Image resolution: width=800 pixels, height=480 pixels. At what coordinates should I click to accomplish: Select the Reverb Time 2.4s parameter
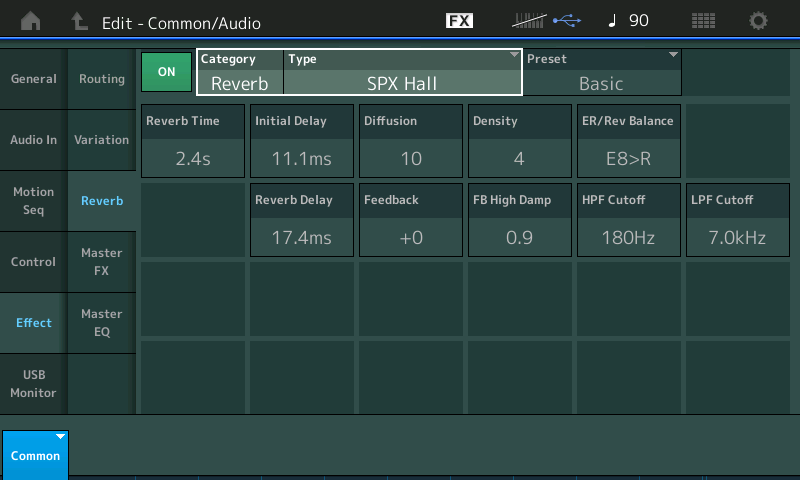point(193,141)
